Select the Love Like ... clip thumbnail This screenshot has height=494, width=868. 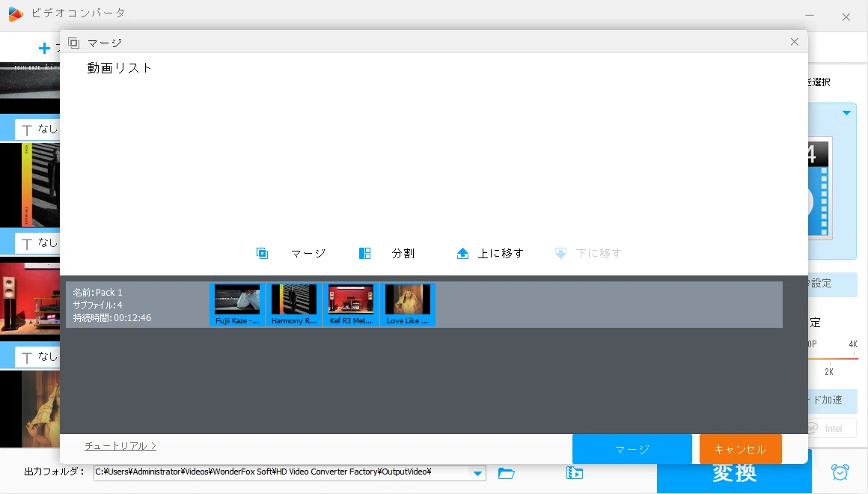point(407,305)
